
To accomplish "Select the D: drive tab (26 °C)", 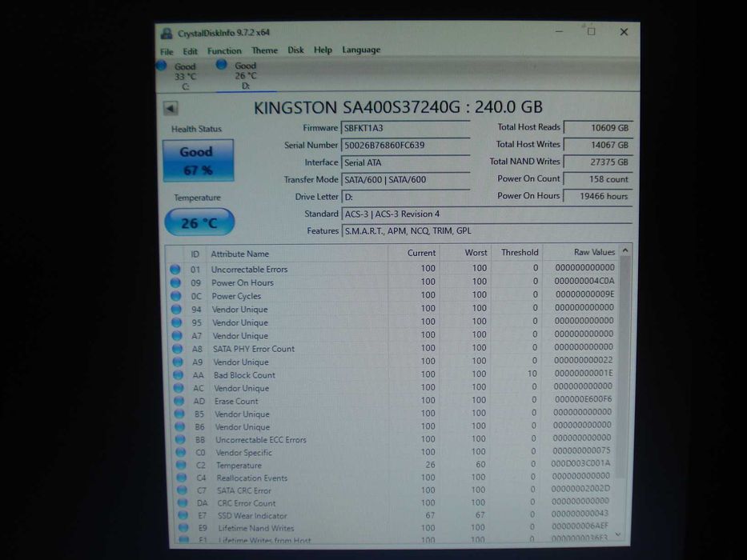I will (x=244, y=75).
